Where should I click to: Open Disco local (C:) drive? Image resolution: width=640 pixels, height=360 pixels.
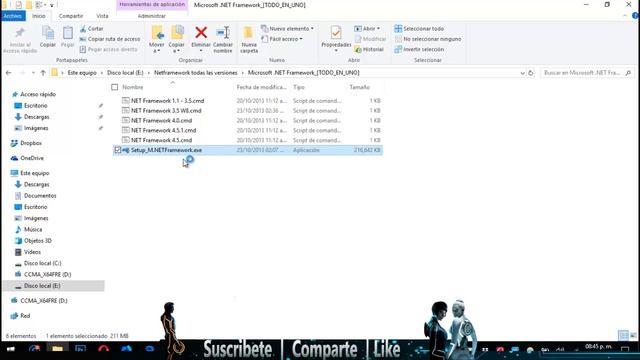coord(42,263)
